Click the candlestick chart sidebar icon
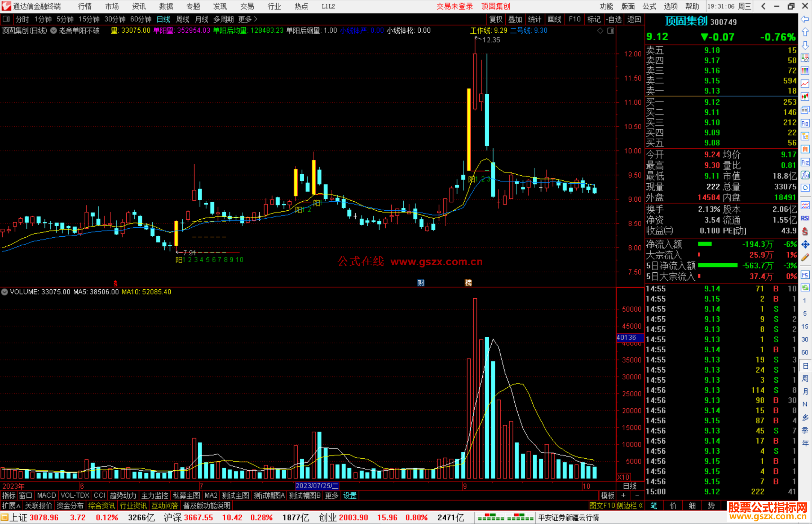 click(805, 97)
